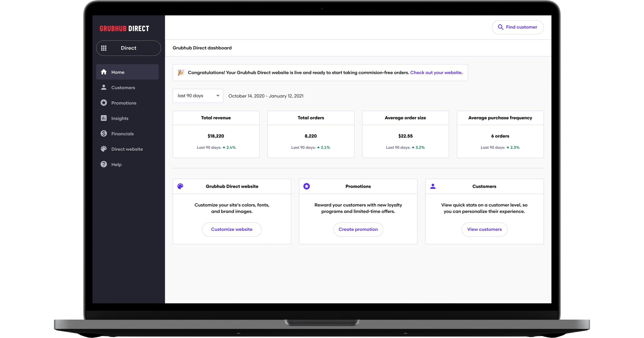Click the View customers button
Screen dimensions: 644x338
(484, 229)
